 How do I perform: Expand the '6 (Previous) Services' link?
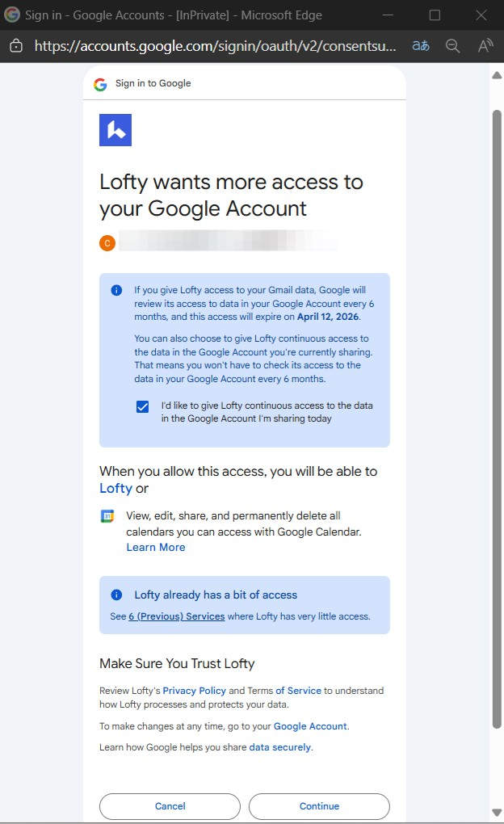[177, 616]
